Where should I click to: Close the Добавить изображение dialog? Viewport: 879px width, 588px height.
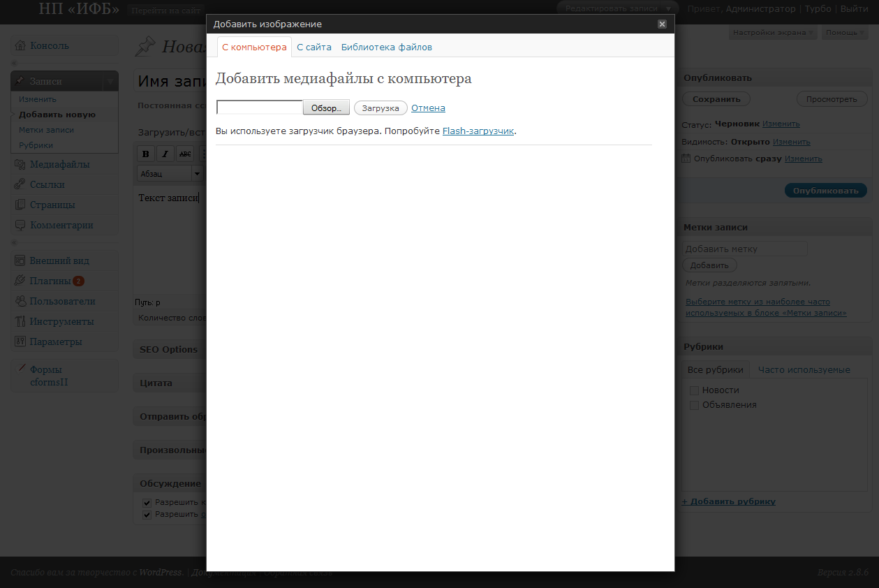(x=662, y=24)
